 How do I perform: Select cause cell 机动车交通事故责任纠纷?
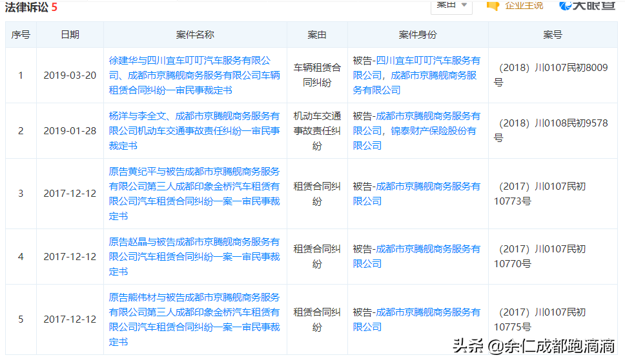click(x=317, y=131)
